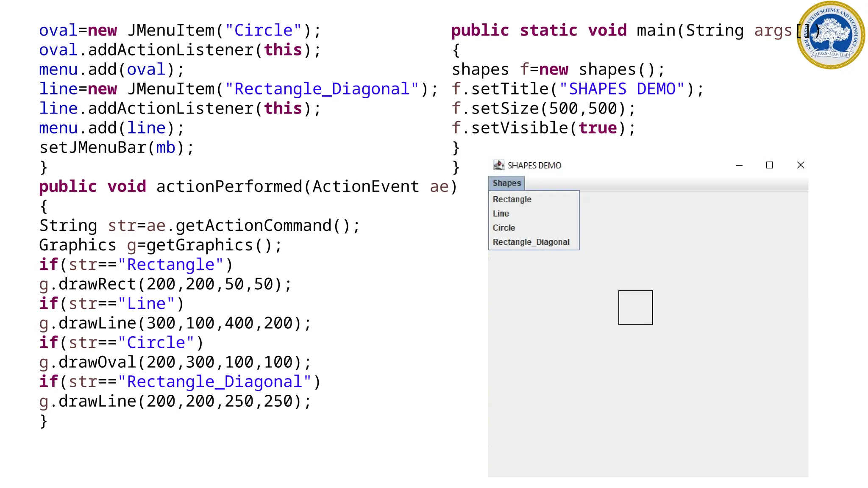Maximize the SHAPES DEMO window

[770, 165]
